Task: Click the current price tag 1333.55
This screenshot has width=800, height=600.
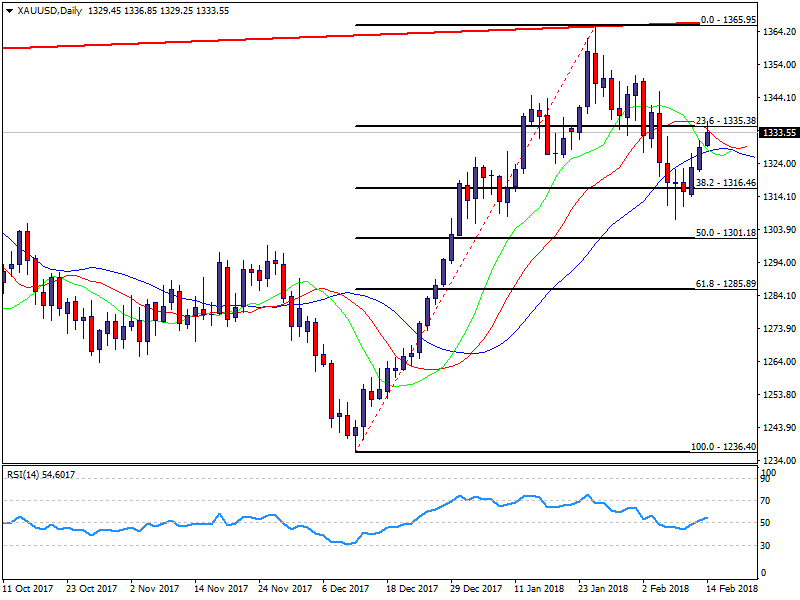Action: [x=778, y=132]
